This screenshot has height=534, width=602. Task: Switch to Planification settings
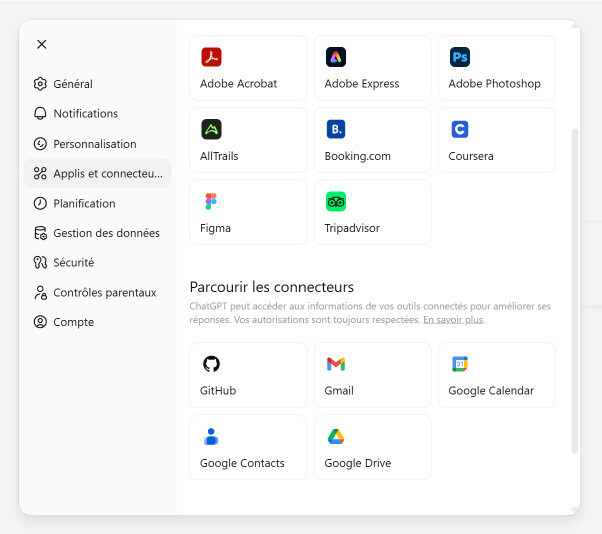(84, 203)
